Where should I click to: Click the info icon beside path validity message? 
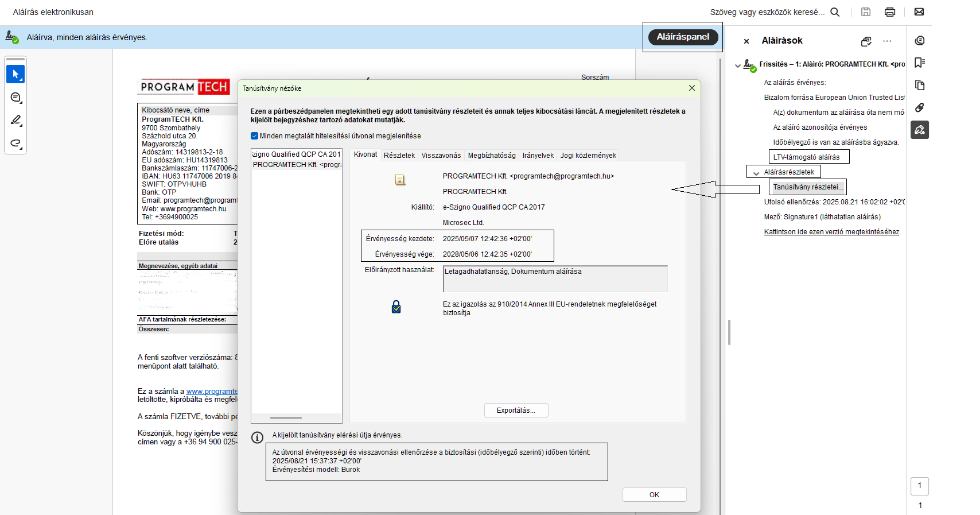258,437
